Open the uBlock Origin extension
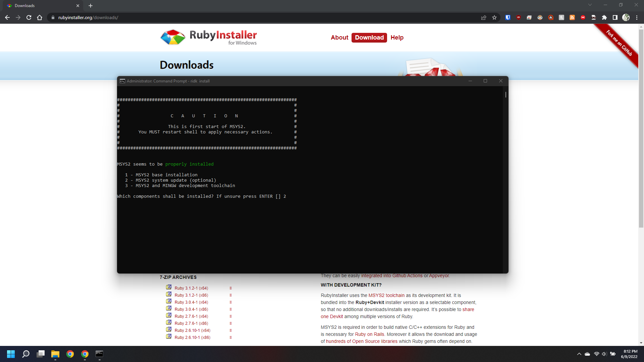The width and height of the screenshot is (644, 362). (519, 17)
